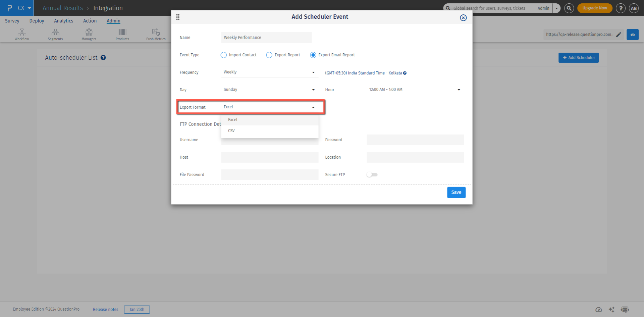Viewport: 644px width, 317px height.
Task: Open the Workflow admin tool
Action: tap(21, 34)
